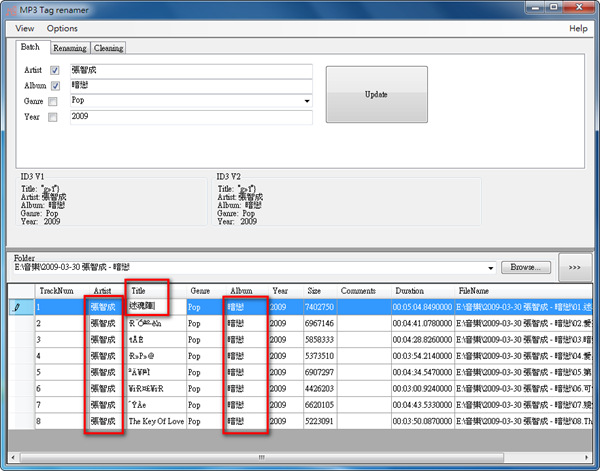Toggle the Album checkbox
Image resolution: width=600 pixels, height=471 pixels.
pyautogui.click(x=54, y=86)
